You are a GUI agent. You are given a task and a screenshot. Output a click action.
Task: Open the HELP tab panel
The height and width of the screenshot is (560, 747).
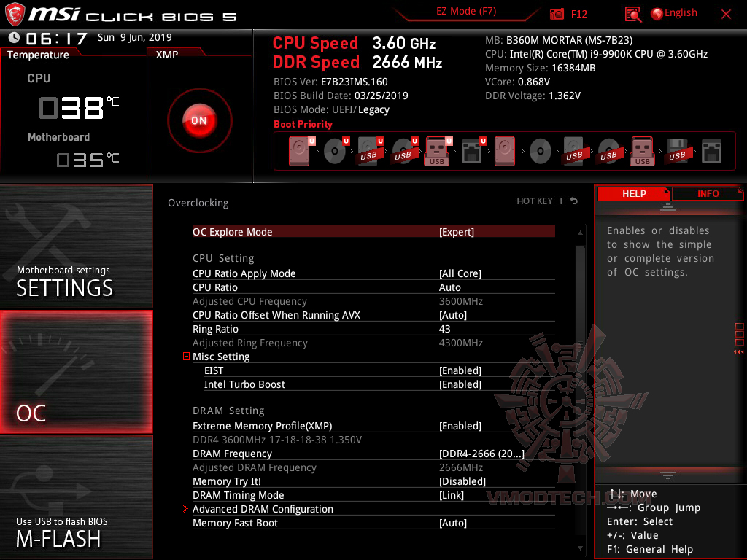(634, 193)
